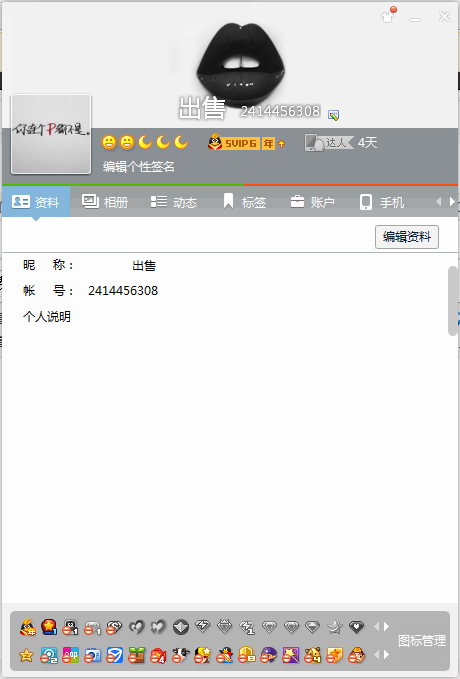Click the blue camera icon in the bottom icon row
This screenshot has height=679, width=460.
coord(93,656)
